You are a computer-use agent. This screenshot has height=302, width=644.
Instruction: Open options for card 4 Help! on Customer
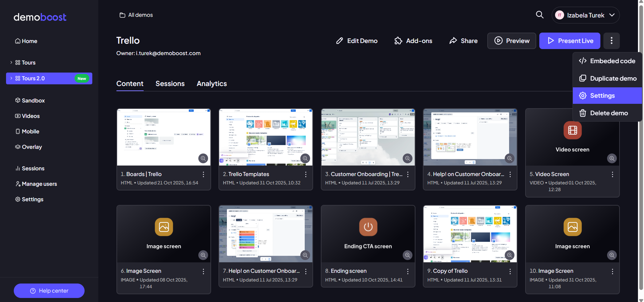tap(510, 174)
